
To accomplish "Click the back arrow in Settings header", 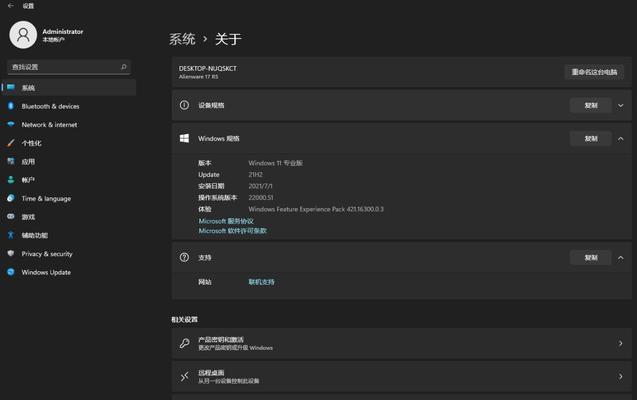I will tap(11, 6).
